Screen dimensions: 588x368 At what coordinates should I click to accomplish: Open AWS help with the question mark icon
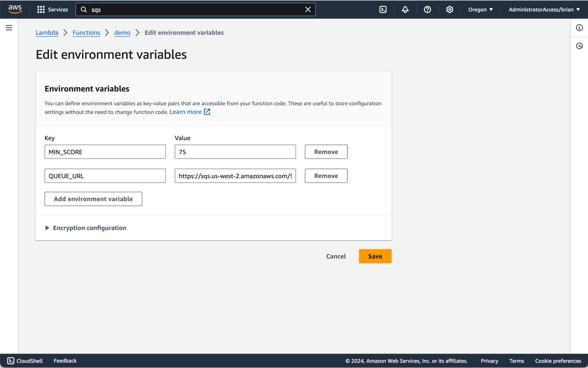(x=427, y=9)
